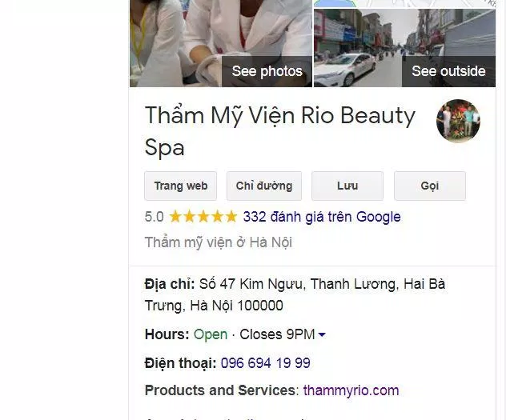Open the See outside street view
Viewport: 506px width, 420px height.
pyautogui.click(x=448, y=71)
